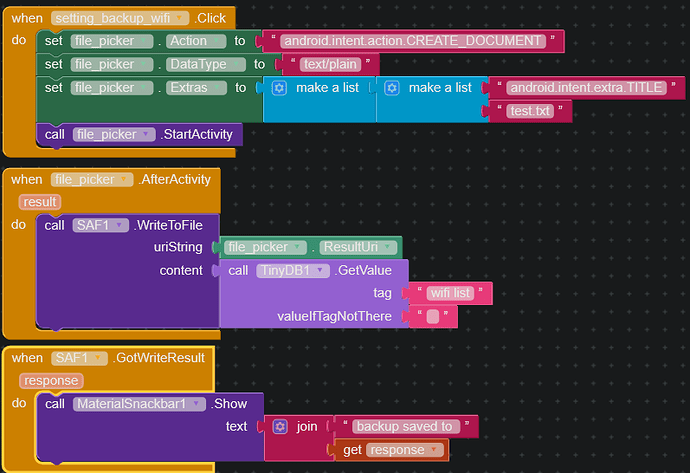Open the MaterialSnackbar1 component dropdown
Image resolution: width=690 pixels, height=473 pixels.
199,404
